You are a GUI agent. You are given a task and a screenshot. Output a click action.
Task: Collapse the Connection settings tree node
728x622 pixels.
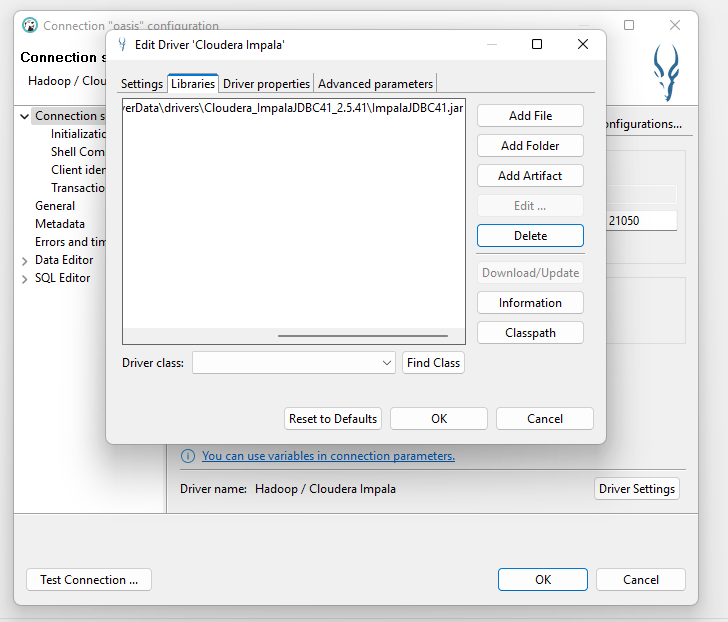[x=25, y=116]
